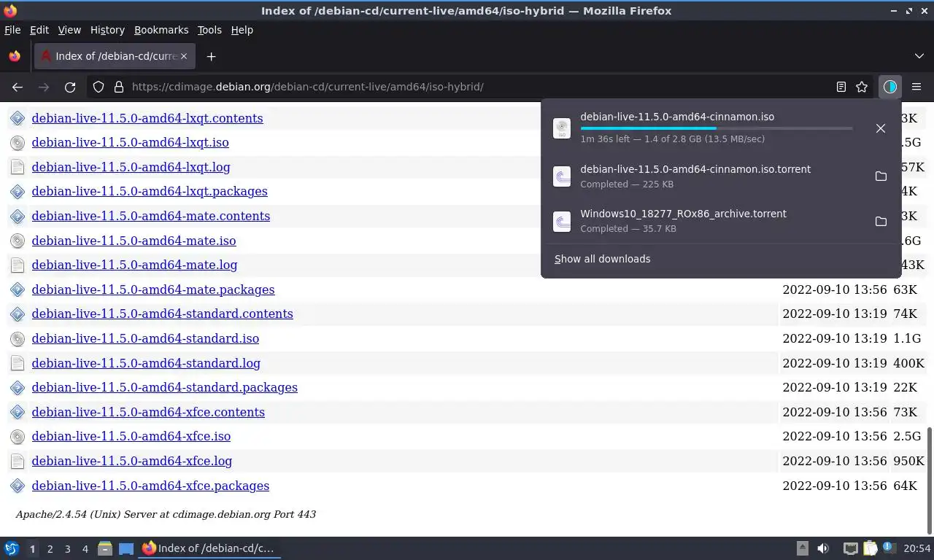Switch to workspace 4
Screen dimensions: 934x560
click(x=85, y=548)
